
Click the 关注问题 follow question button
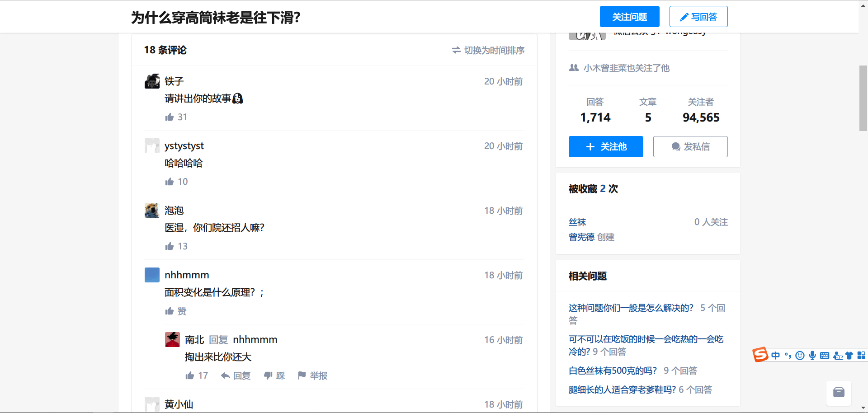pos(629,17)
